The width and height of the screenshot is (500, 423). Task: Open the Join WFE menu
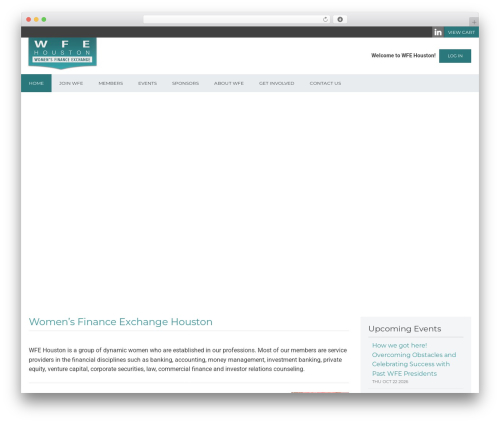click(71, 83)
